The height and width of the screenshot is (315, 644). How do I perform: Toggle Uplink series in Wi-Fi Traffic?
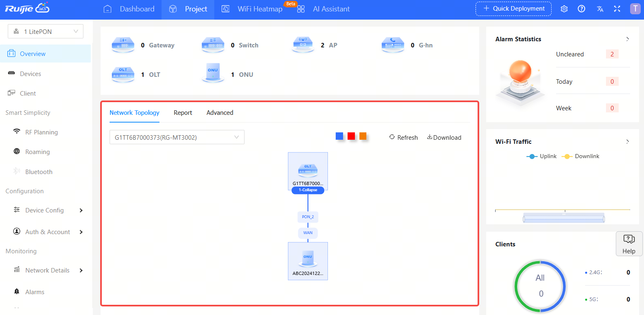(542, 156)
